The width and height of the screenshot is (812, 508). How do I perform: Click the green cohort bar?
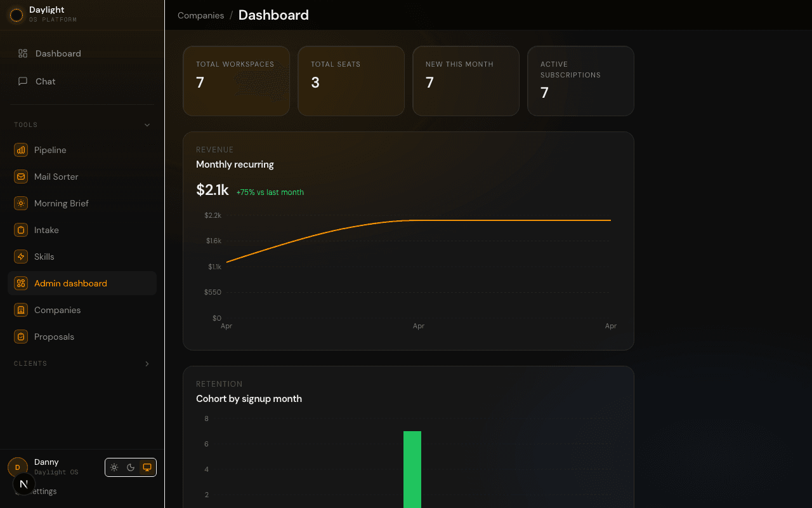click(x=412, y=469)
